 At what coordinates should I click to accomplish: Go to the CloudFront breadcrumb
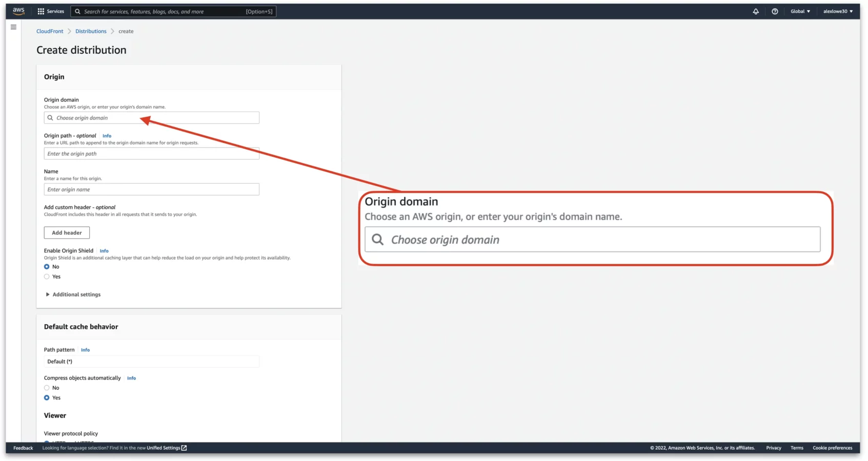point(50,31)
